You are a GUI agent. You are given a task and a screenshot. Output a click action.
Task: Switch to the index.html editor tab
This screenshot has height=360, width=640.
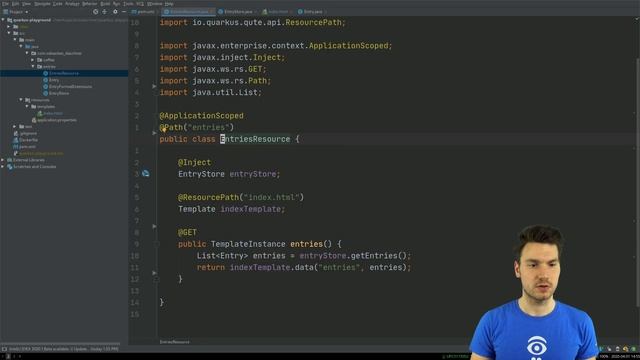pyautogui.click(x=278, y=12)
